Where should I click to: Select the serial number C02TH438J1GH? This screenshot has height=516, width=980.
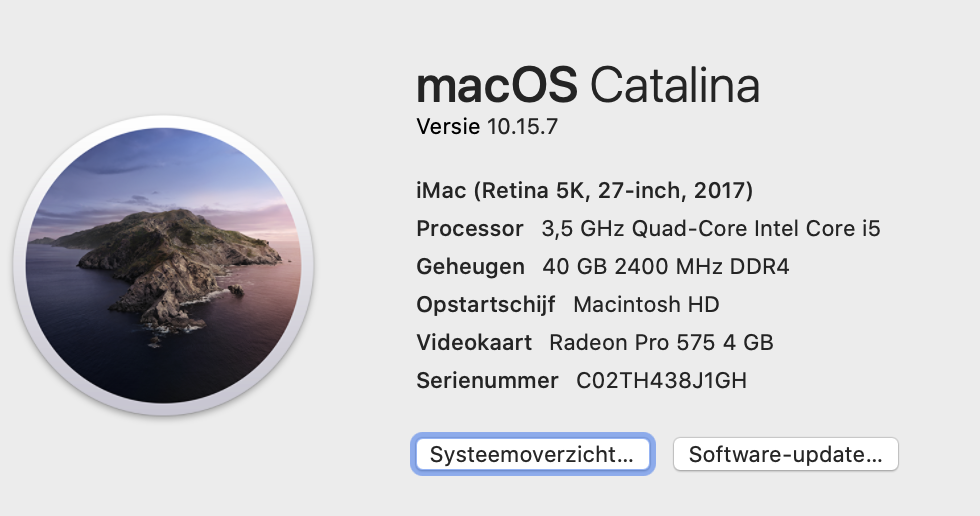pos(661,380)
